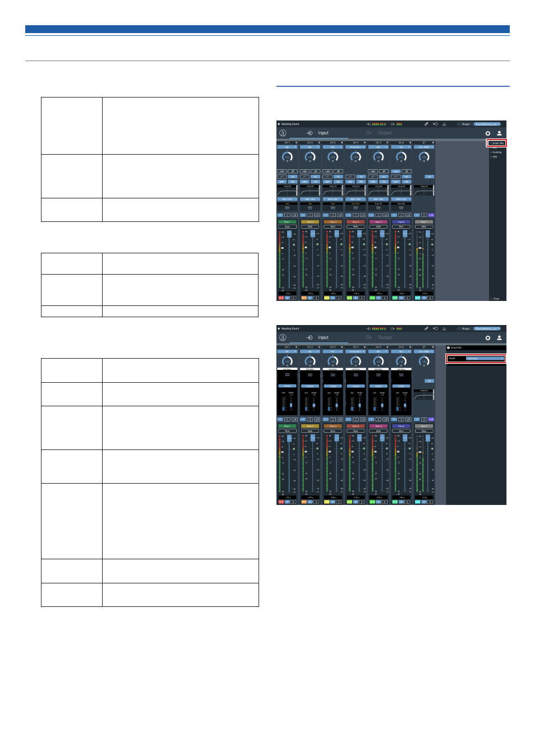Disable active +48V on CH 6, upper mixer
Screen dimensions: 535x756
(396, 171)
